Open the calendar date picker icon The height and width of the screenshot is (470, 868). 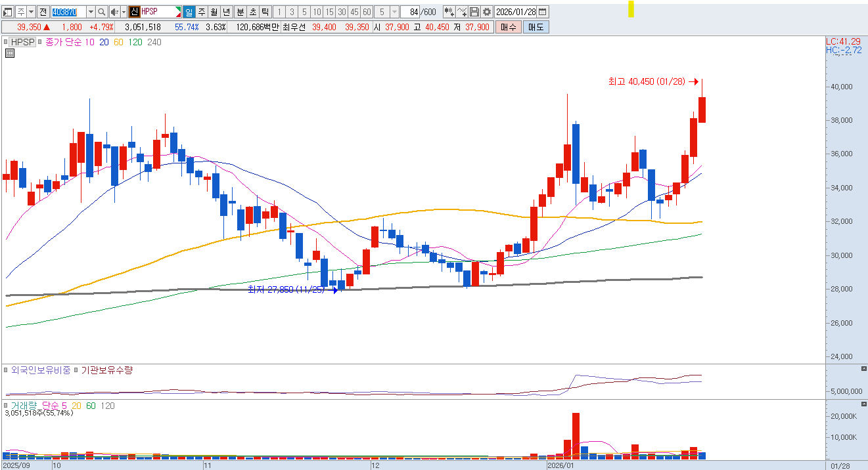point(543,12)
